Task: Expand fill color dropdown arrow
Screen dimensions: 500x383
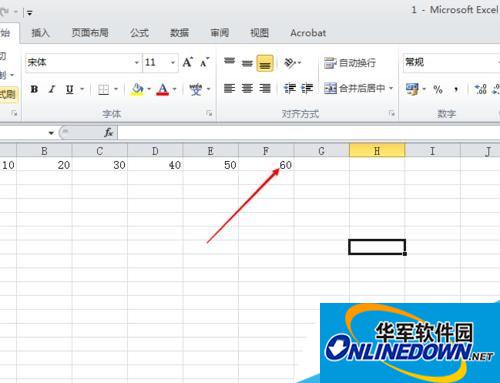Action: [149, 89]
